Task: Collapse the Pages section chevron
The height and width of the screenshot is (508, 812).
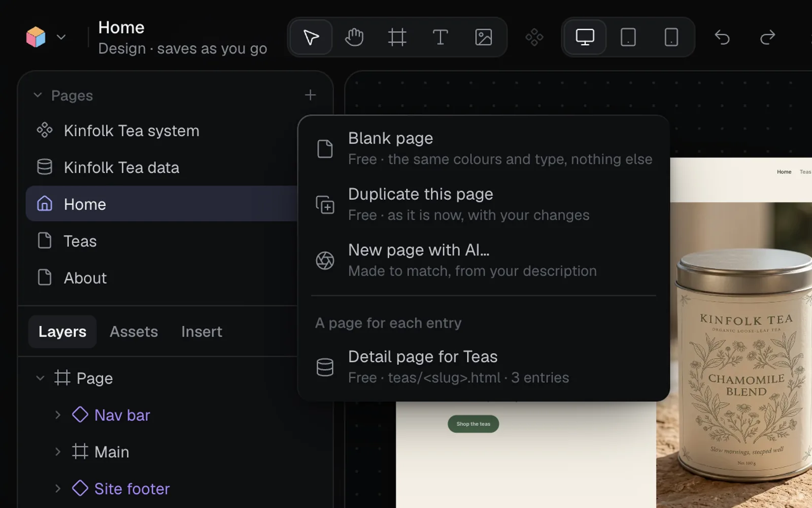Action: coord(38,95)
